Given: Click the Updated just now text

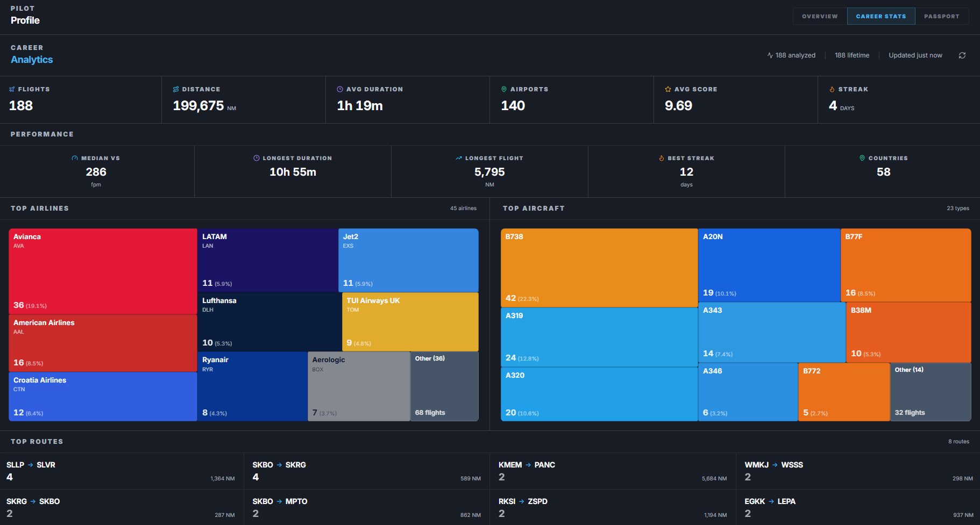Looking at the screenshot, I should click(x=915, y=55).
